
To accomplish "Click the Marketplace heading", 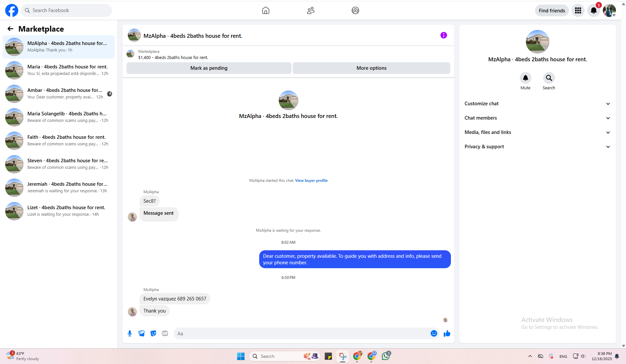I will 41,29.
